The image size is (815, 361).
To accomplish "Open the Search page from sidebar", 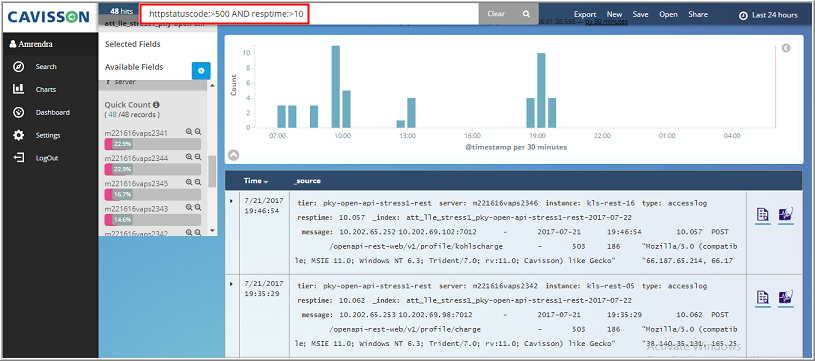I will tap(46, 66).
